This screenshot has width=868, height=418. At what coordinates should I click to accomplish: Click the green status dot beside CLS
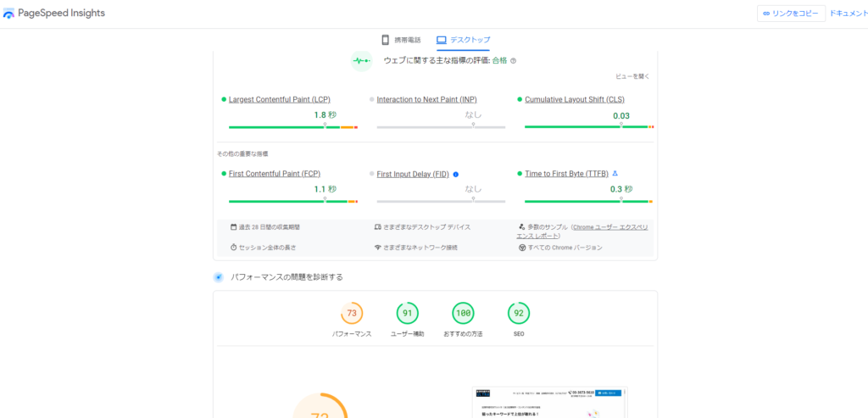(x=520, y=100)
